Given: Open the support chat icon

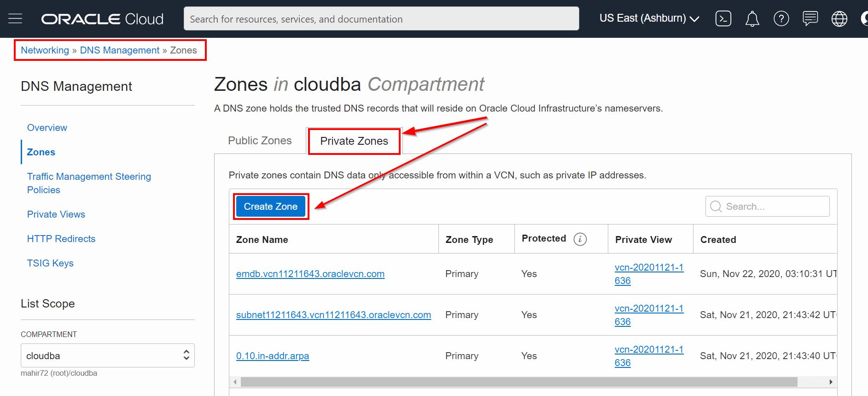Looking at the screenshot, I should [810, 19].
